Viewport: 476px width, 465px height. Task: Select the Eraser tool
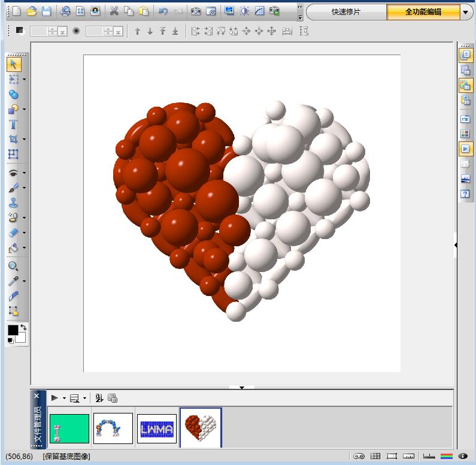point(13,232)
